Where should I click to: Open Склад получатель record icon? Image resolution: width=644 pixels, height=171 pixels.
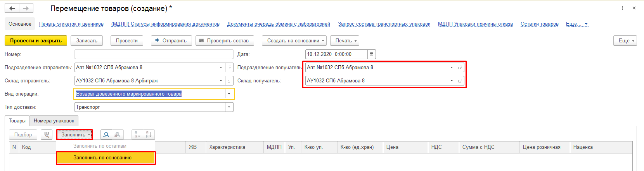pos(460,81)
